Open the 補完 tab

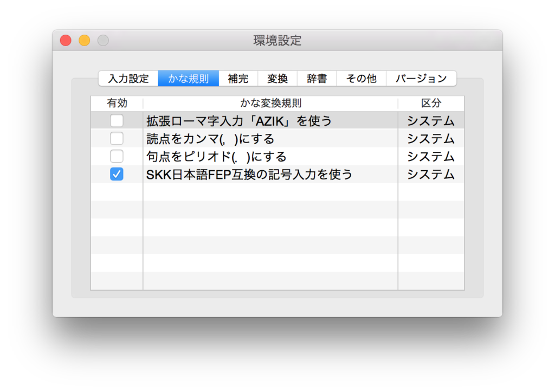[238, 78]
